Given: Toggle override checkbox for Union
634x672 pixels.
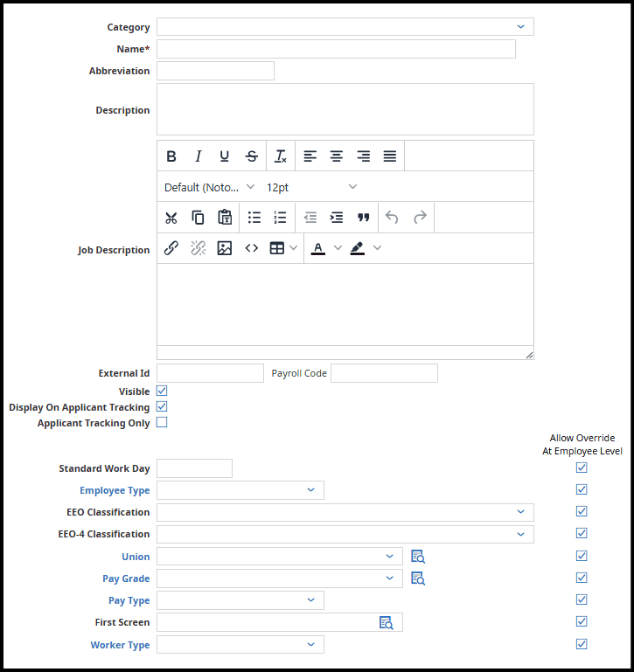Looking at the screenshot, I should click(582, 556).
